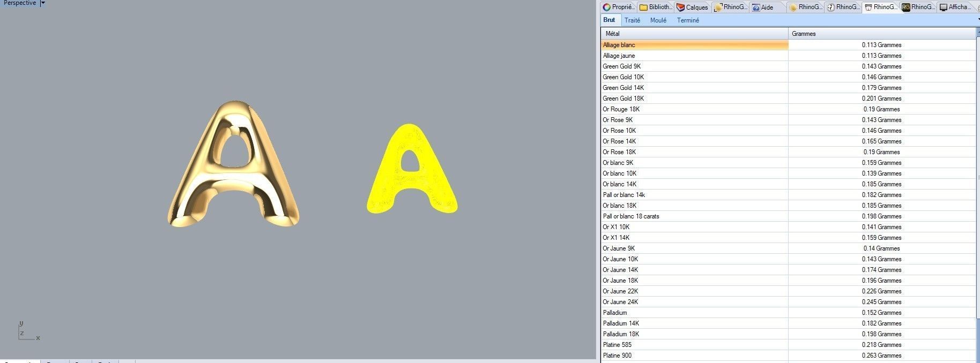Switch to the Brut weight tab
Viewport: 980px width, 363px height.
coord(610,20)
